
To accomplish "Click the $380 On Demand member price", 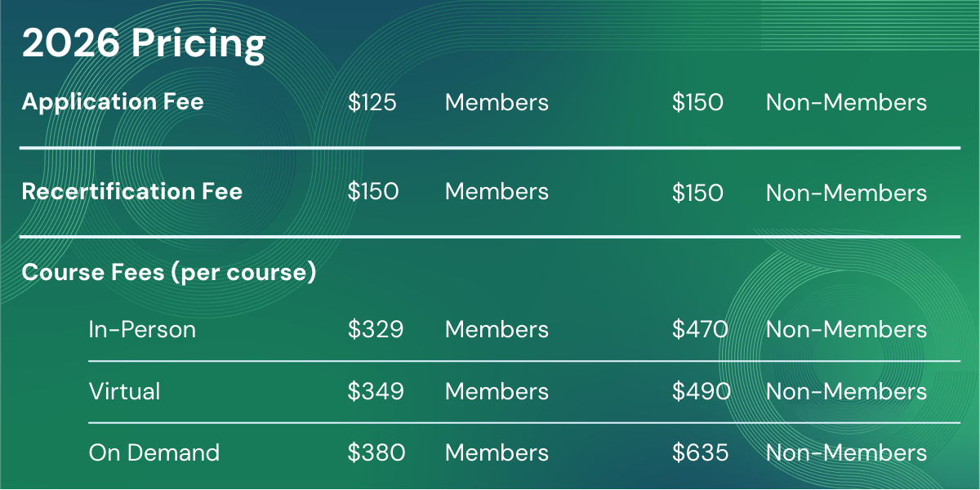I will click(376, 452).
